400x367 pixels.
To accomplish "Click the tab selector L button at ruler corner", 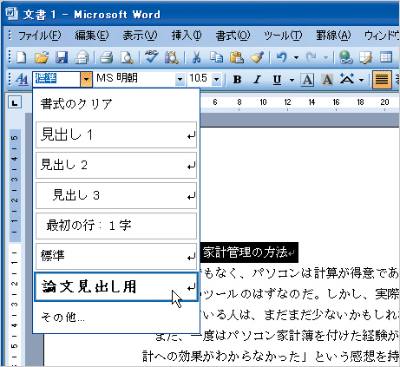I will point(15,103).
